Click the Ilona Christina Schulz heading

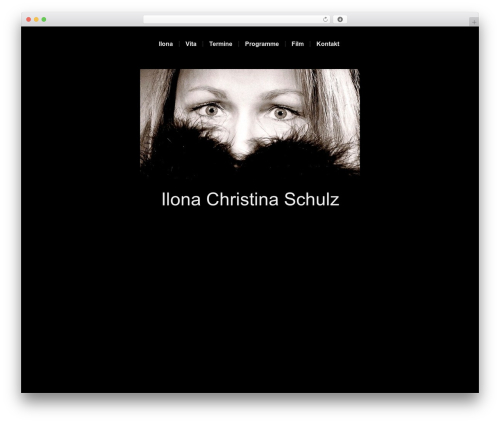tap(250, 199)
